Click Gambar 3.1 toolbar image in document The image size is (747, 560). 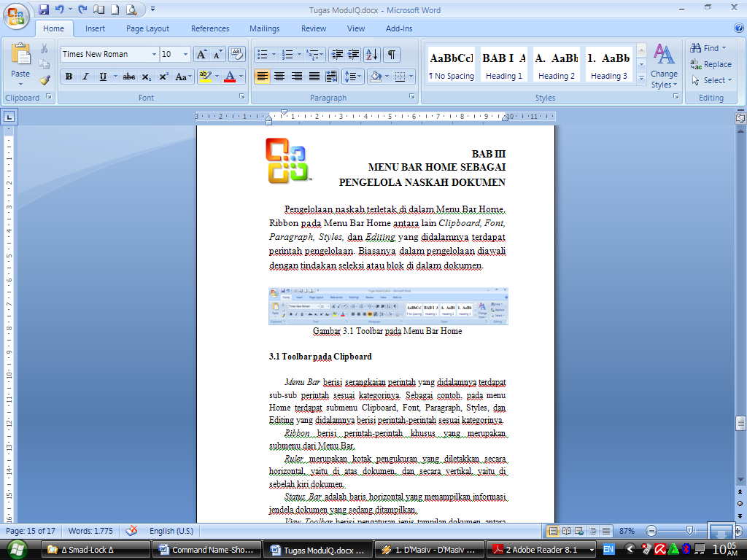[x=388, y=306]
